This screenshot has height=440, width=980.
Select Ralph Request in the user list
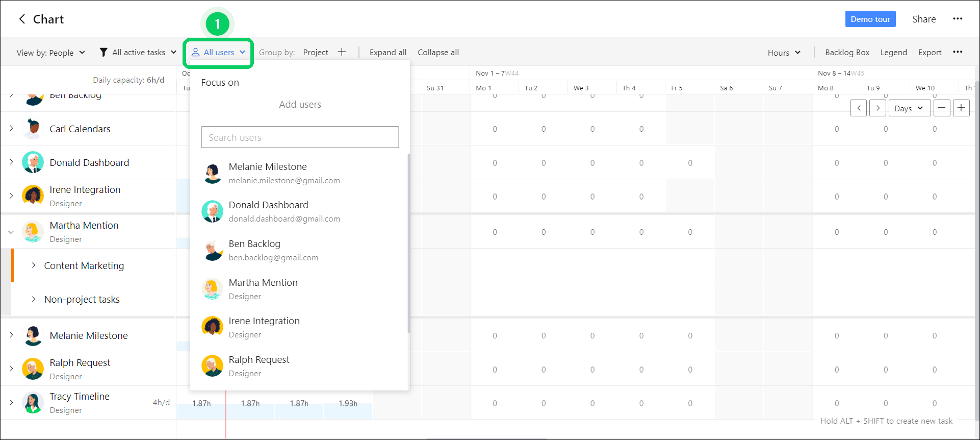(300, 366)
